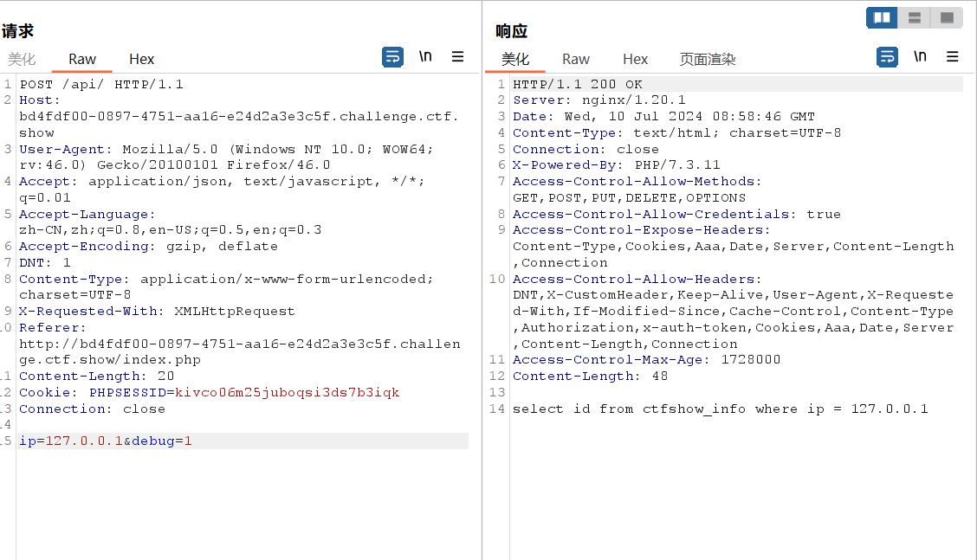
Task: Switch to the response Raw tab
Action: click(576, 59)
